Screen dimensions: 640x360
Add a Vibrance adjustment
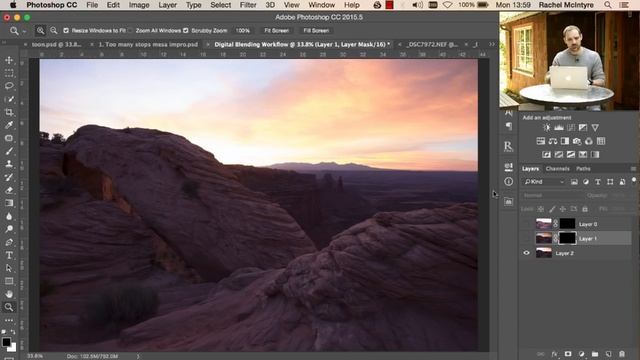pos(595,128)
